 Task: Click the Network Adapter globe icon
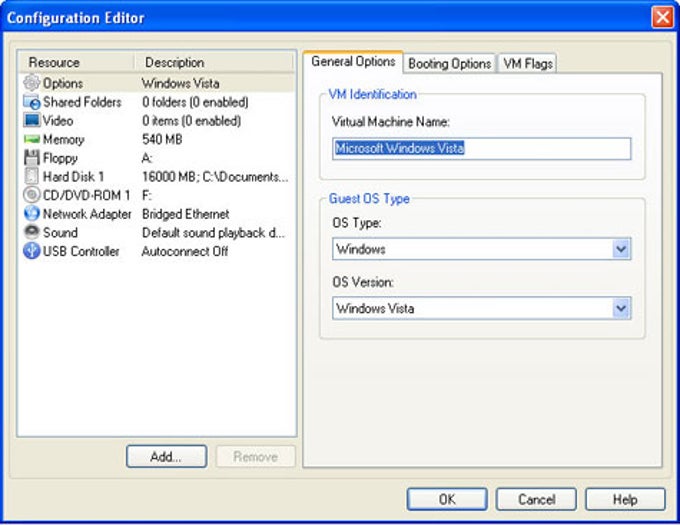[31, 213]
